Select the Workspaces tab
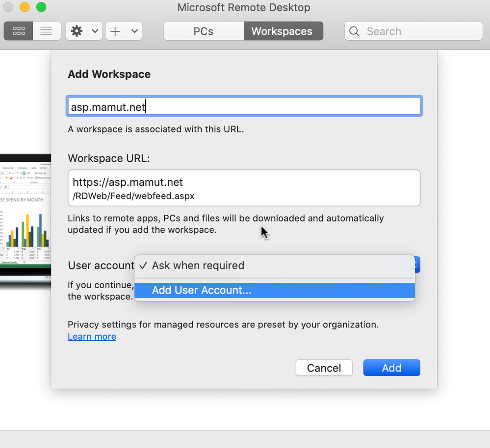The width and height of the screenshot is (490, 448). pos(284,31)
